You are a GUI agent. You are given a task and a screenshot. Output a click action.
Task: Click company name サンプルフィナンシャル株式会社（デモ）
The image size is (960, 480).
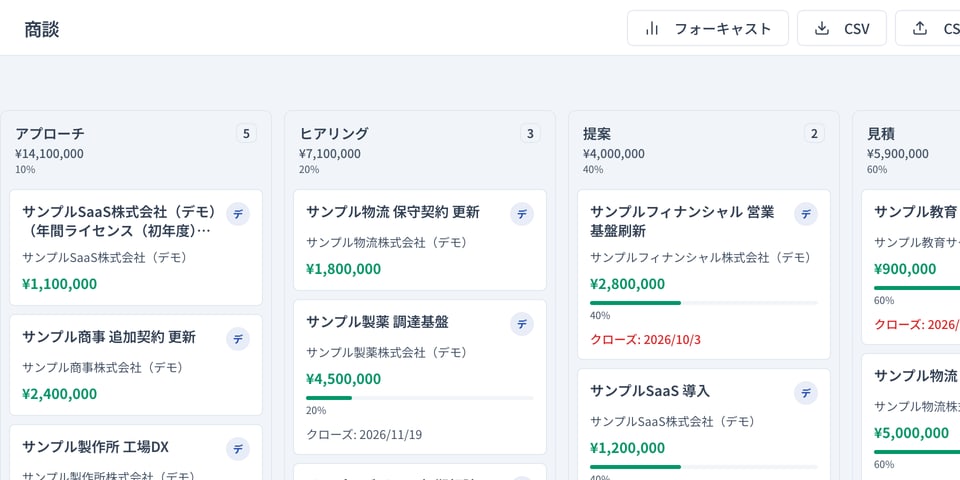tap(700, 257)
